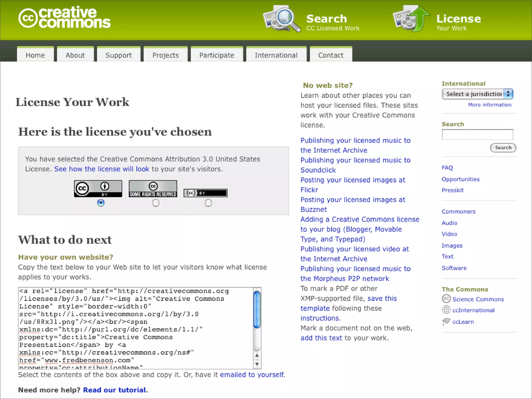Open the Read our tutorial link
Viewport: 532px width, 399px height.
point(115,390)
